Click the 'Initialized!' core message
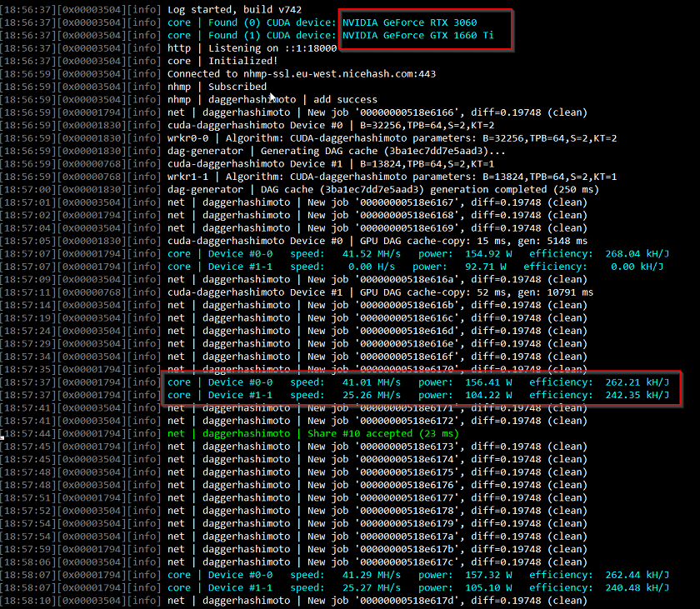Screen dimensions: 700x609 pos(242,61)
